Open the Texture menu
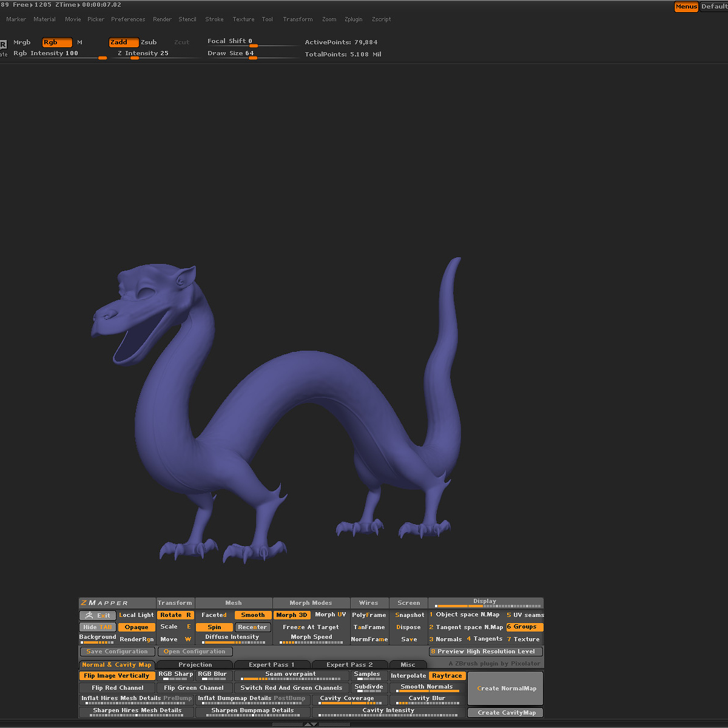Image resolution: width=728 pixels, height=728 pixels. tap(243, 19)
